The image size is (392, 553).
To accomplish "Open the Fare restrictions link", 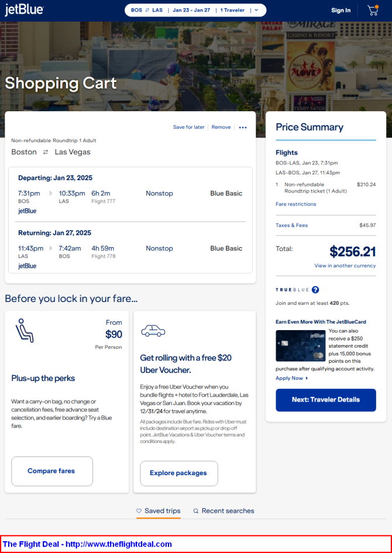I will pos(296,204).
